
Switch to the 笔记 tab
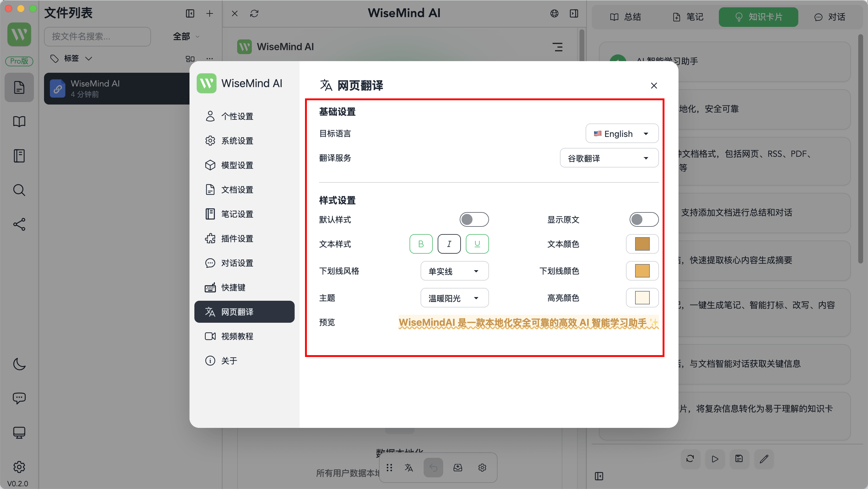click(688, 17)
